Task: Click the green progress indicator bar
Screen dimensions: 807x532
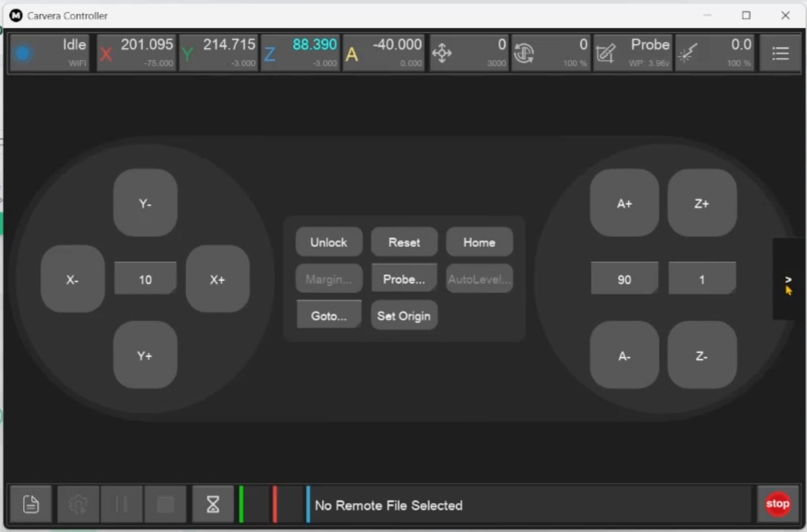Action: tap(241, 504)
